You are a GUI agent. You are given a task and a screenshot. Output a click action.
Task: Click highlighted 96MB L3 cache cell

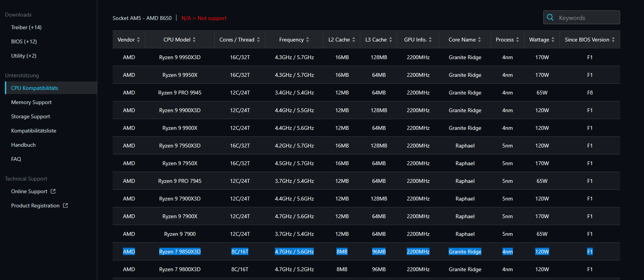379,252
